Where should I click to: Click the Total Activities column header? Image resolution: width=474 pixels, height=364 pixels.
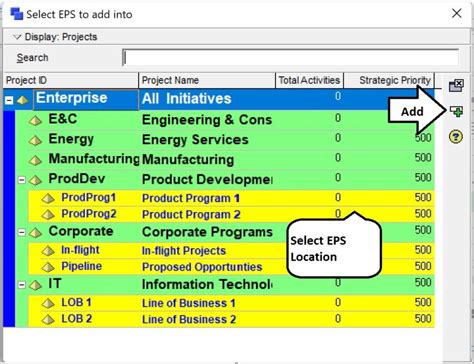[309, 80]
